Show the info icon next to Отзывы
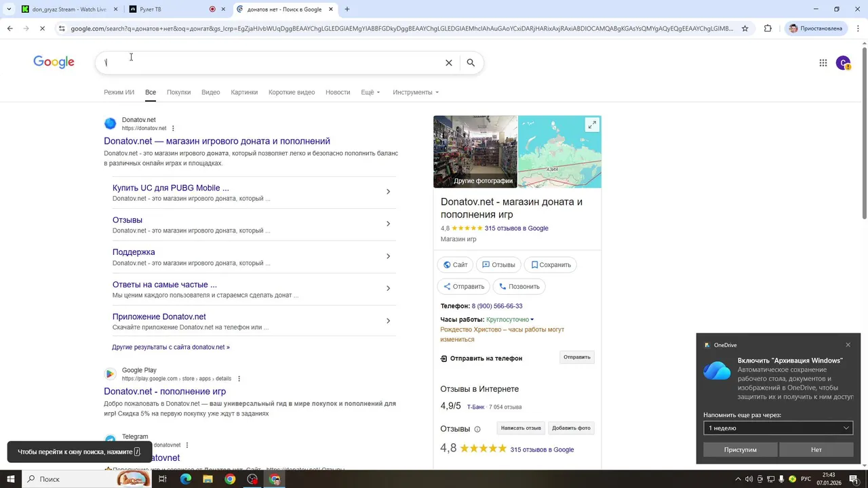 [477, 429]
